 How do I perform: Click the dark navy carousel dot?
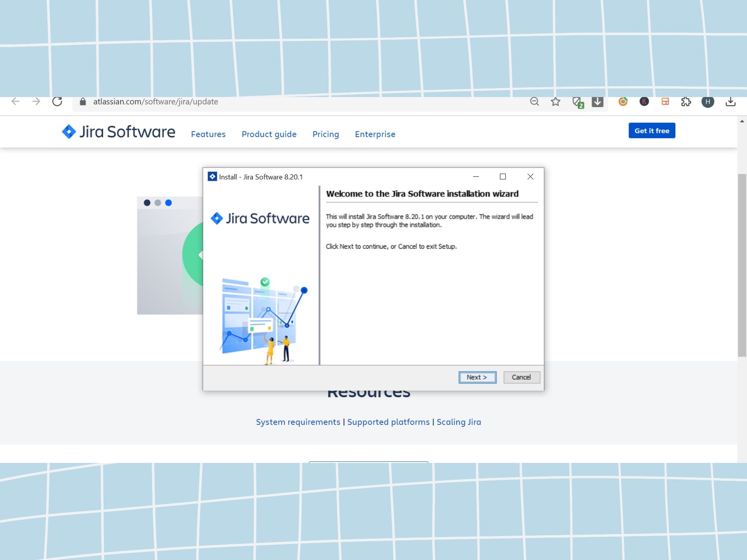tap(147, 203)
